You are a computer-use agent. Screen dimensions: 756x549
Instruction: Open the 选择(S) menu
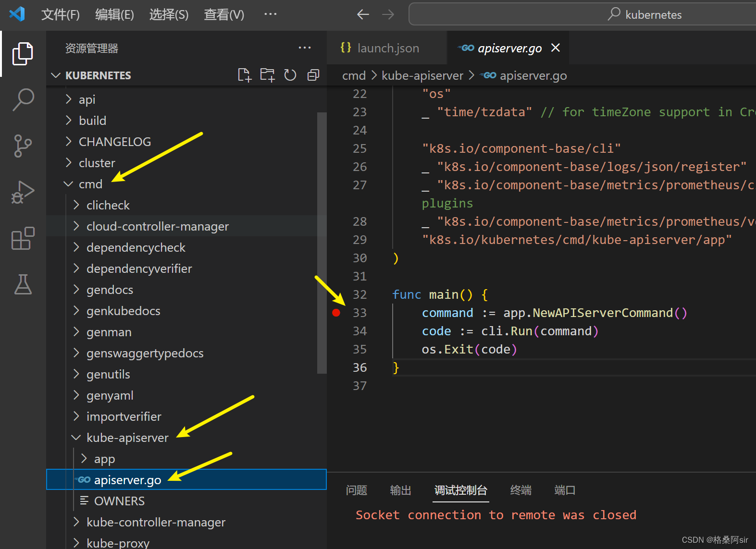169,14
